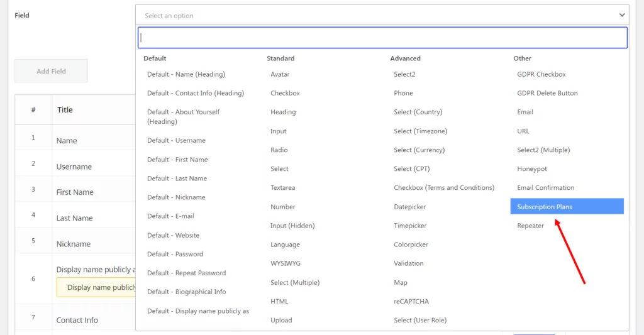Select Default - Repeat Password option
Image resolution: width=644 pixels, height=335 pixels.
click(x=186, y=273)
